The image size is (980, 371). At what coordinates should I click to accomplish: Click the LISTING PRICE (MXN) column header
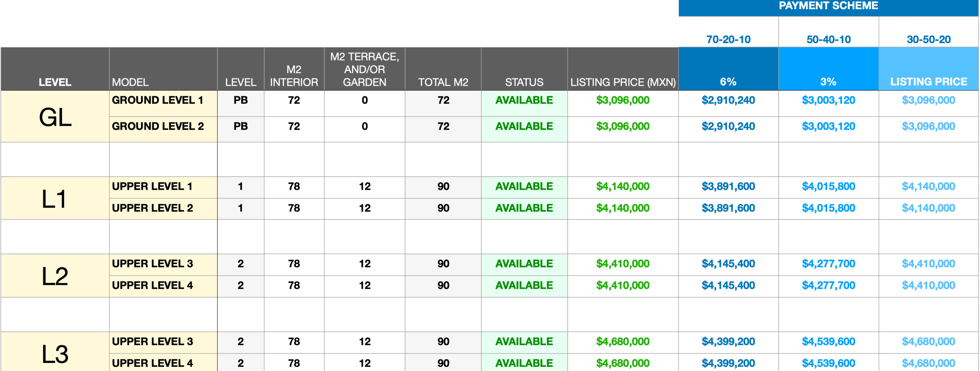(x=623, y=82)
